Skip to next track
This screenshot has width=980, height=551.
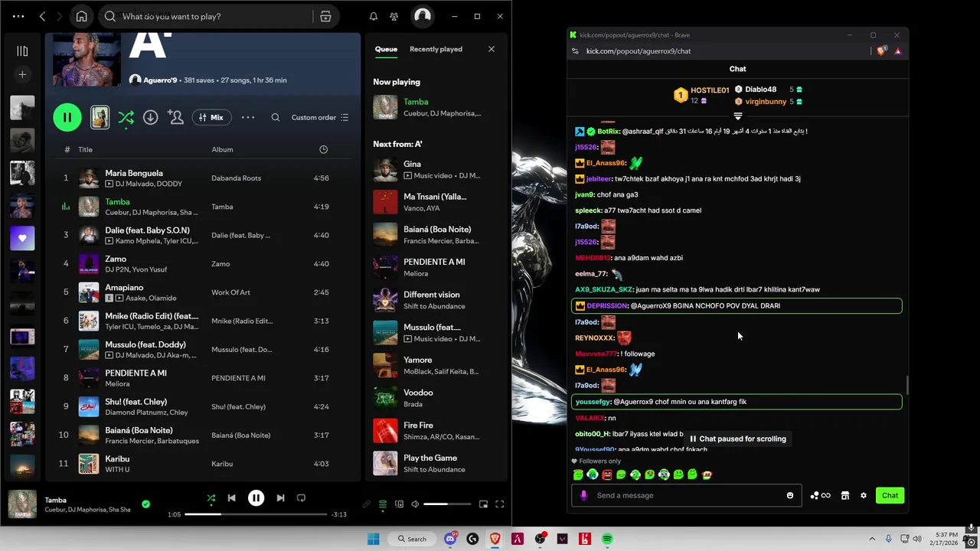point(280,498)
